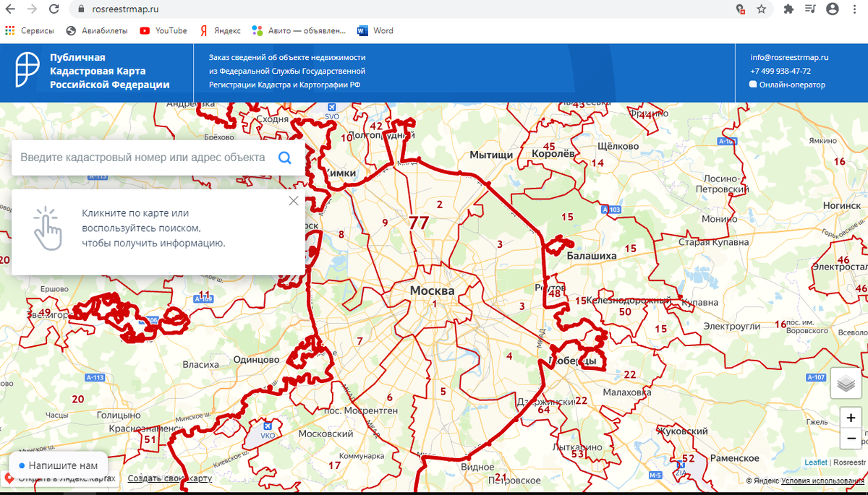Open the extensions puzzle icon

tap(788, 9)
